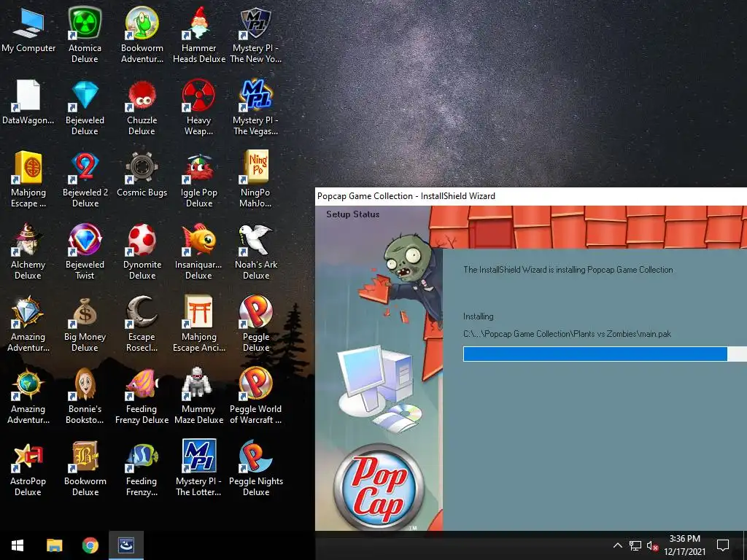The height and width of the screenshot is (560, 747).
Task: Select Mystery PI The New York shortcut
Action: [256, 35]
